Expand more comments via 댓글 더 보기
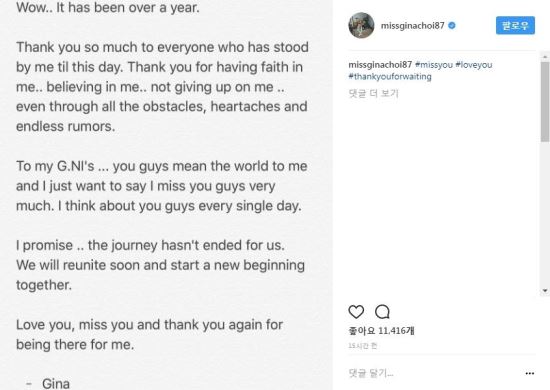 click(x=374, y=93)
